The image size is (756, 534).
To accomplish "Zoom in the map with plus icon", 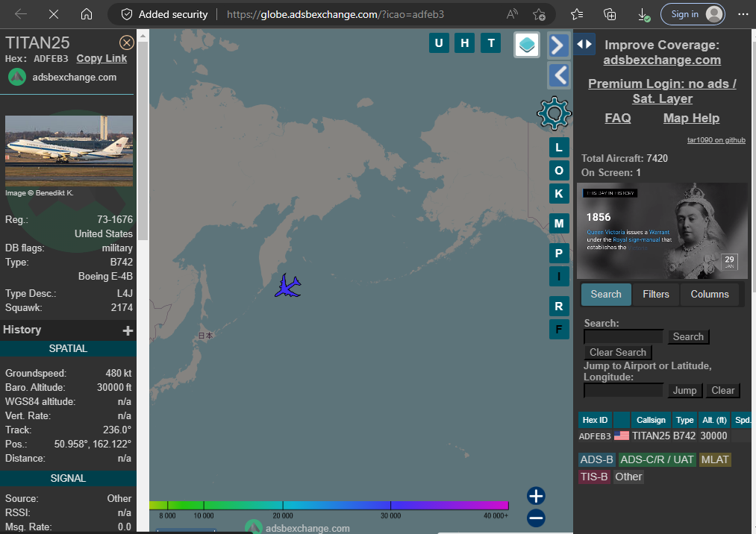I will pos(536,496).
